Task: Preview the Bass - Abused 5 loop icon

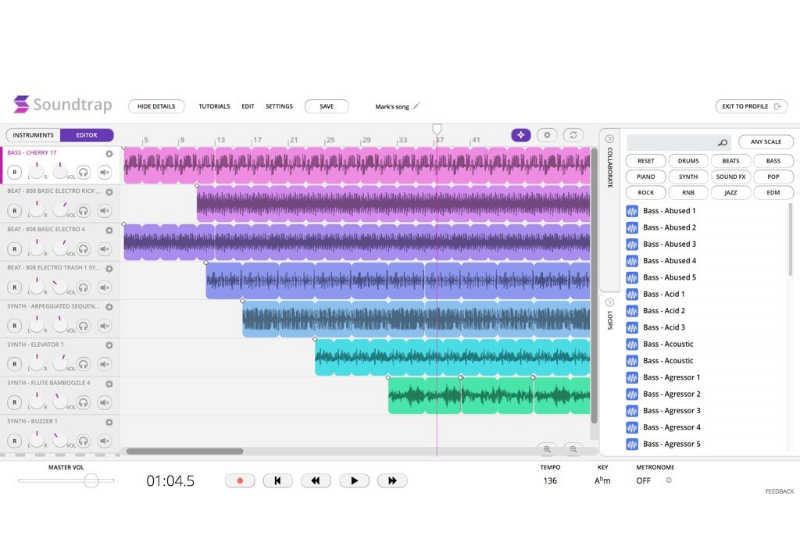Action: coord(632,278)
